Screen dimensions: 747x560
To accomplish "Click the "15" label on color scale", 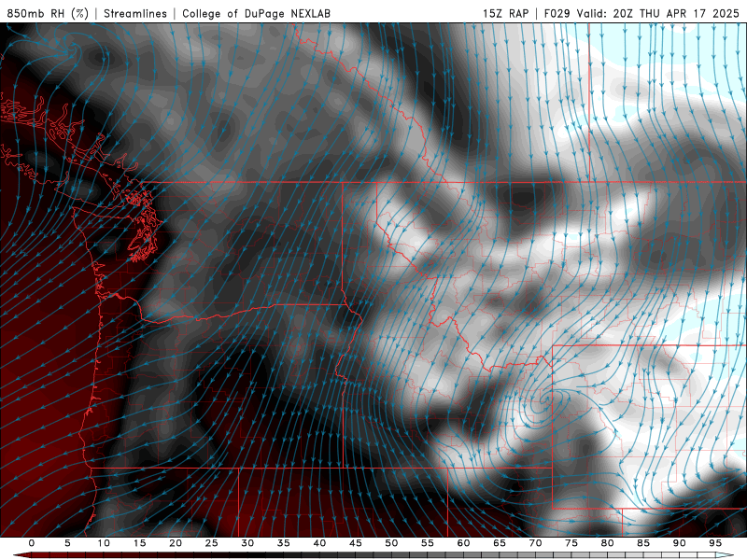I will pyautogui.click(x=139, y=543).
